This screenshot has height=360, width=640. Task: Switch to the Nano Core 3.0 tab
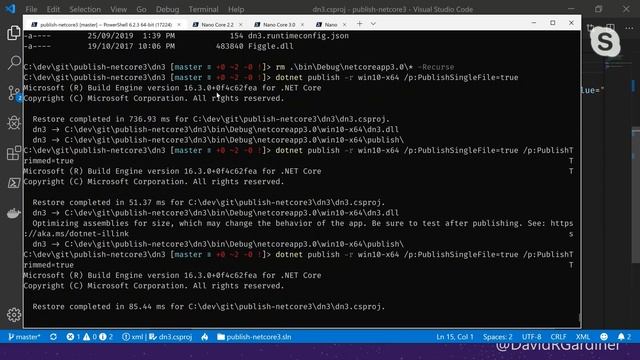tap(279, 24)
